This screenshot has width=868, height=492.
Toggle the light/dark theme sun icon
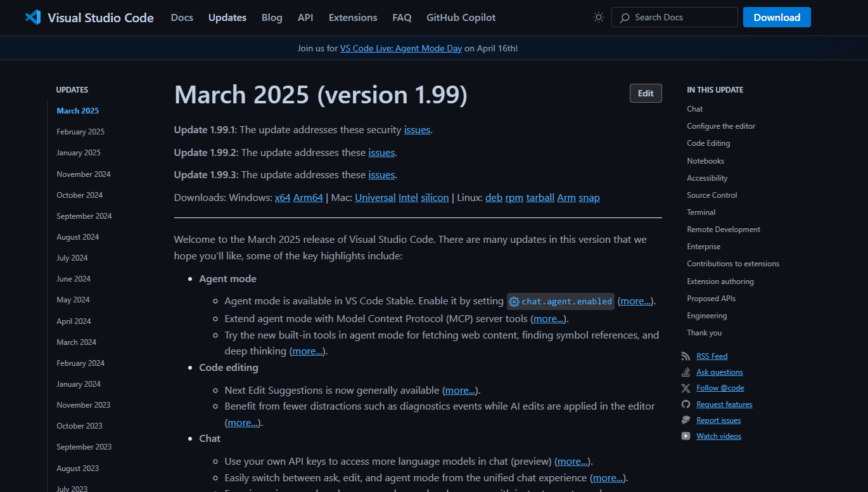pyautogui.click(x=599, y=17)
